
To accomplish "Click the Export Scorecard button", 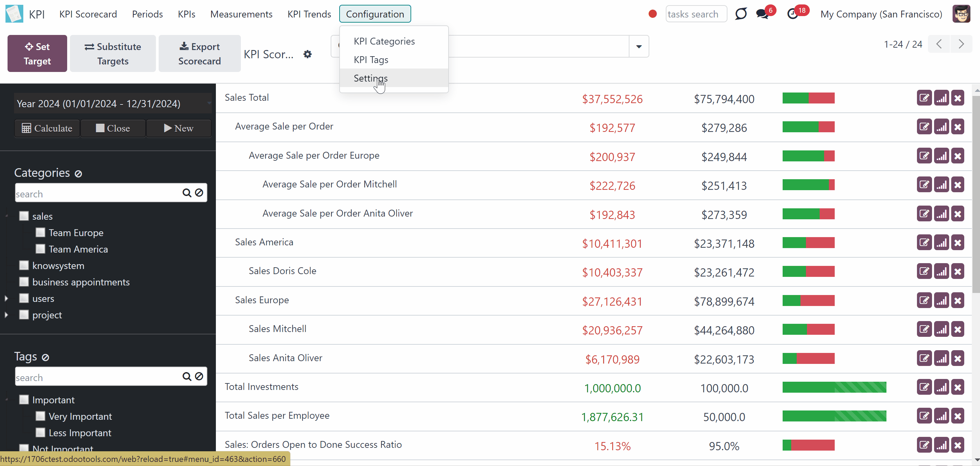I will tap(199, 54).
